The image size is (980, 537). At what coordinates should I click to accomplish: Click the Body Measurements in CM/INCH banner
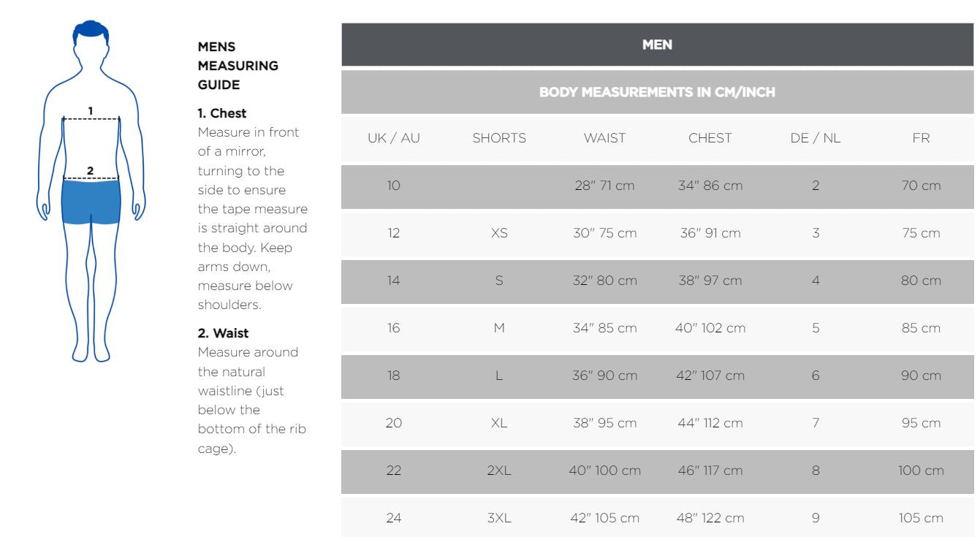click(x=657, y=93)
